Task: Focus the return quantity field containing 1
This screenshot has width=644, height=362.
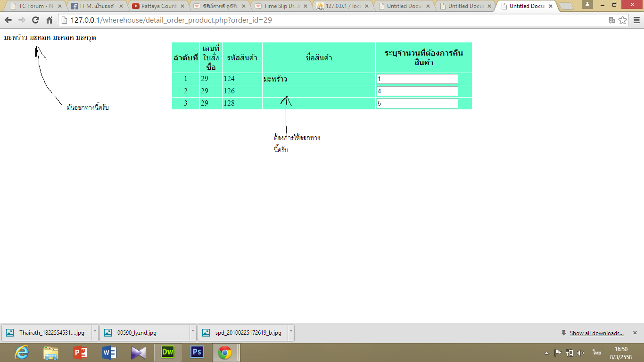Action: click(417, 79)
